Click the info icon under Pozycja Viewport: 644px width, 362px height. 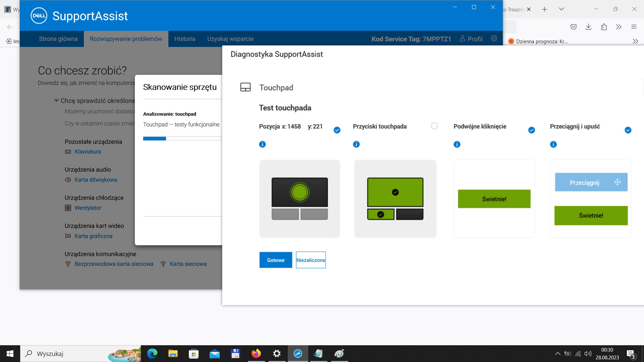[x=262, y=144]
